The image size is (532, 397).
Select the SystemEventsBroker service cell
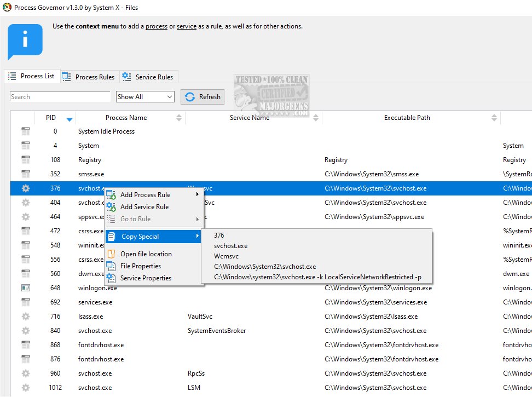pos(216,331)
